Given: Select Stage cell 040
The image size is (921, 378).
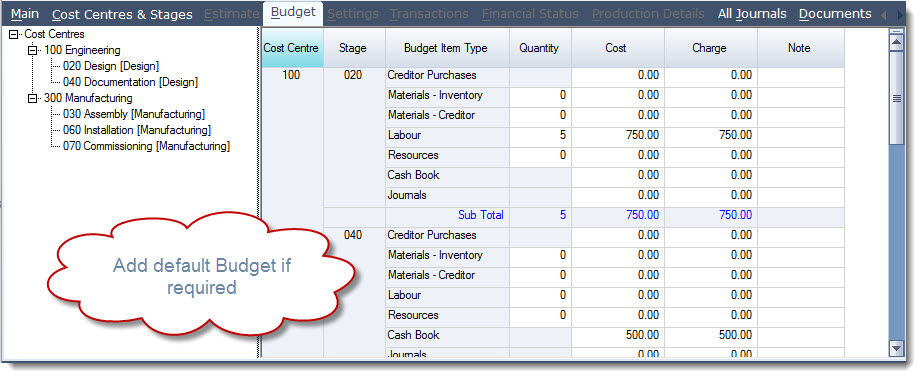Looking at the screenshot, I should pyautogui.click(x=353, y=235).
